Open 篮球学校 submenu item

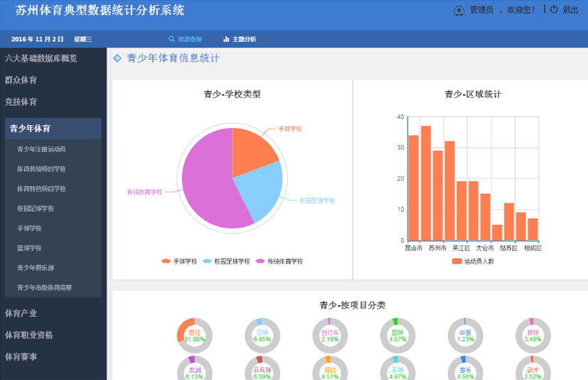point(29,248)
